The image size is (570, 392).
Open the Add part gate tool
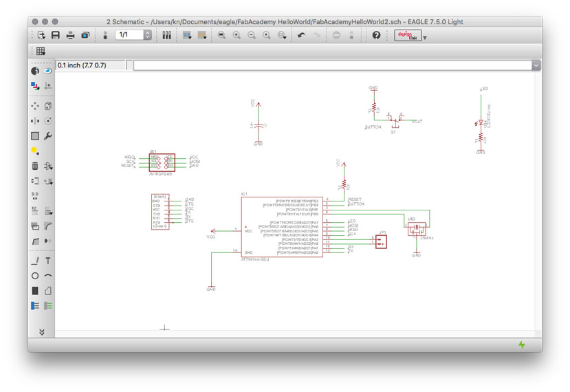click(48, 166)
